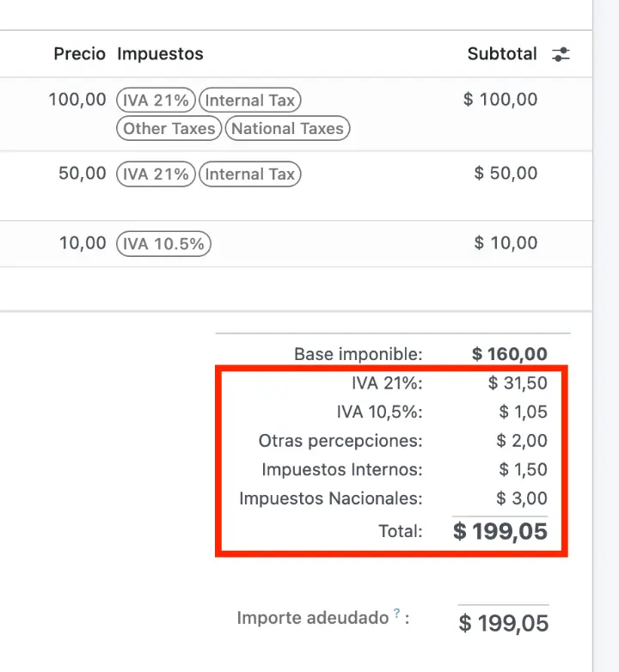This screenshot has height=672, width=619.
Task: Click the National Taxes tax tag
Action: pos(287,129)
